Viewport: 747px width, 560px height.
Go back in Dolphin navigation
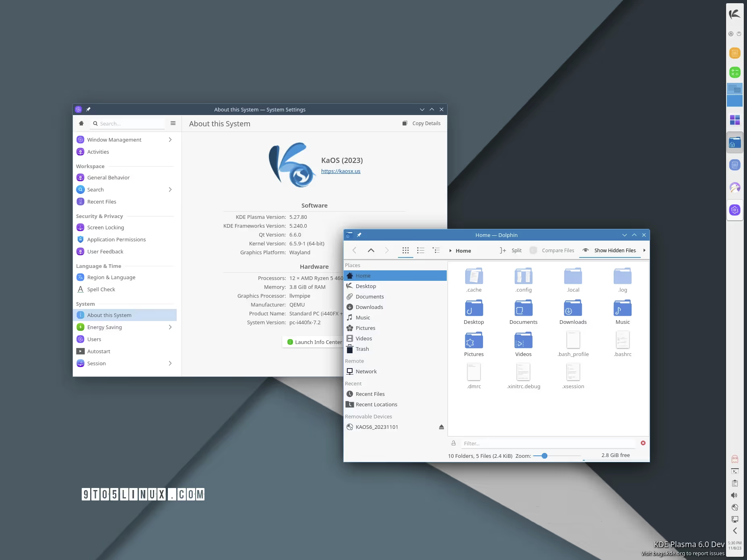[x=355, y=250]
